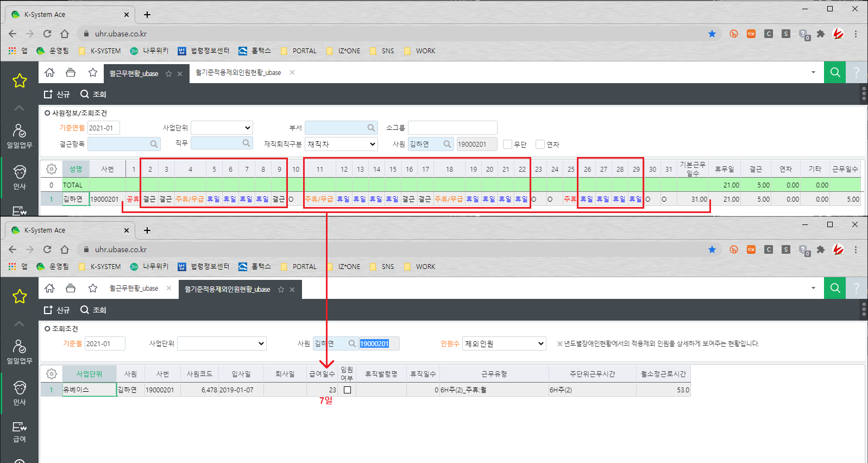Click 기준연월 input showing 2021-01
The height and width of the screenshot is (463, 868).
104,128
